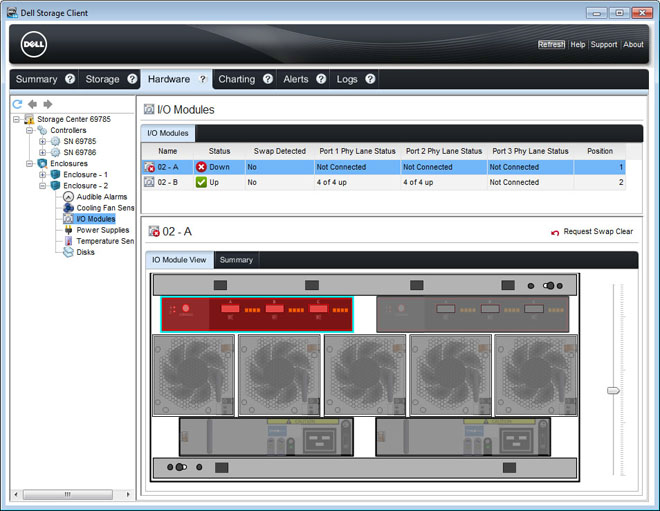Click the Request Swap Clear icon
660x511 pixels.
coord(555,232)
